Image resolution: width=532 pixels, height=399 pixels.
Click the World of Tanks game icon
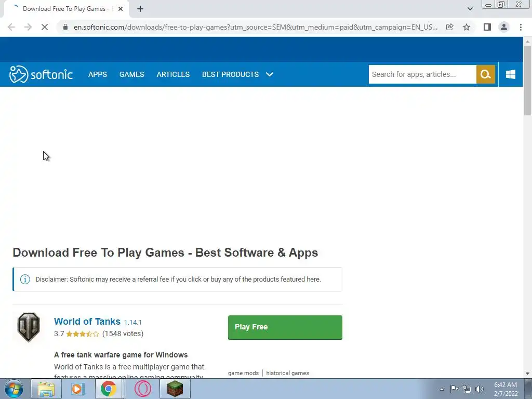(x=29, y=327)
